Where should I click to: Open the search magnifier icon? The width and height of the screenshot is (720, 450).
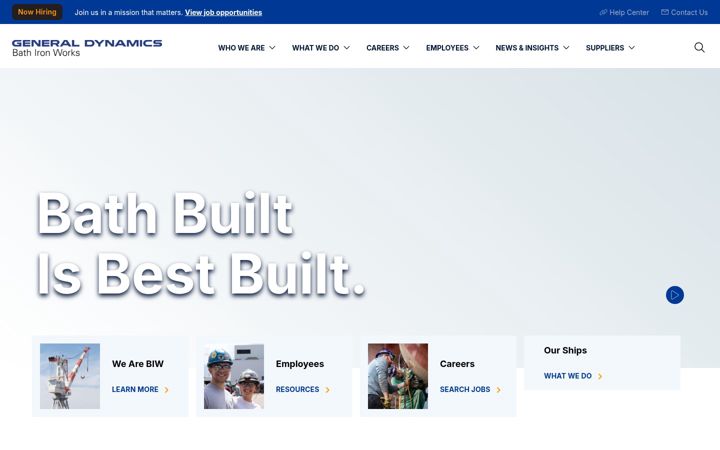pos(699,47)
